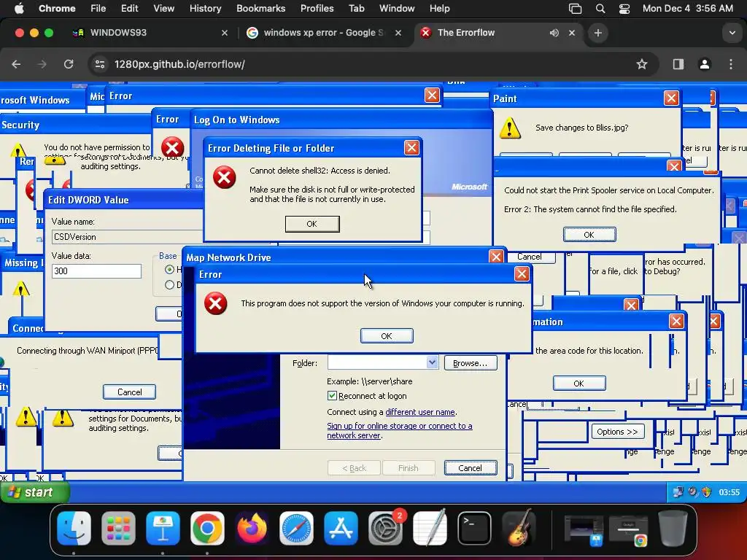The height and width of the screenshot is (560, 747).
Task: Click Options >> button
Action: pyautogui.click(x=617, y=432)
